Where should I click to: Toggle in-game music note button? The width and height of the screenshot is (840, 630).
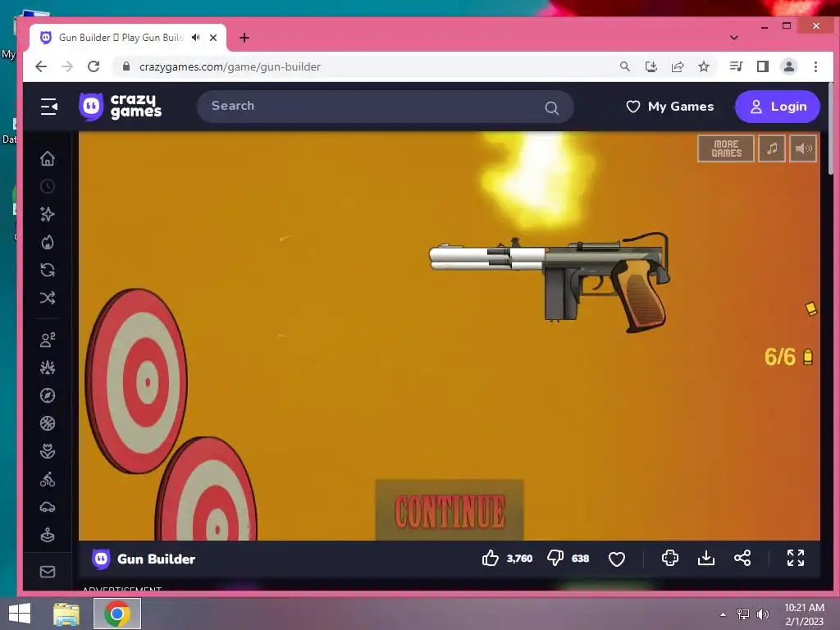pyautogui.click(x=772, y=148)
